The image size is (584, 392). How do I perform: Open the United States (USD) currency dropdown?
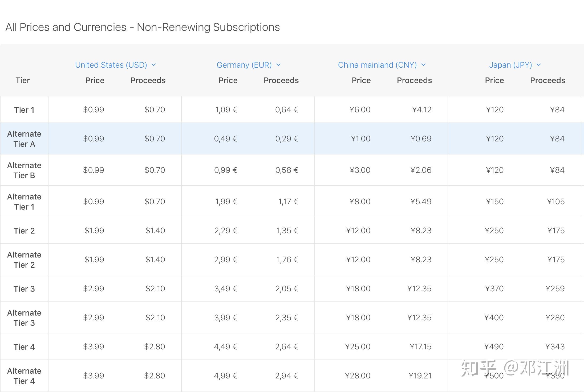[x=111, y=65]
